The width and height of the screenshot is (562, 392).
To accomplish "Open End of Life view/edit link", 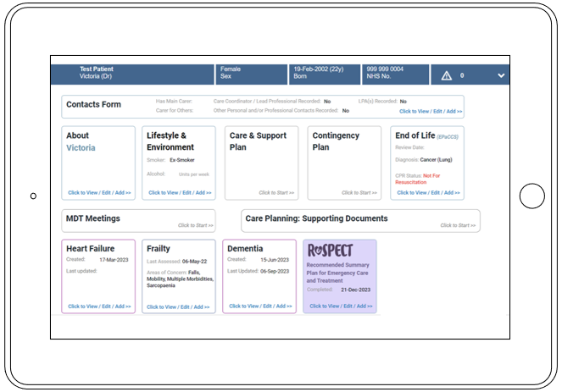I will [428, 193].
